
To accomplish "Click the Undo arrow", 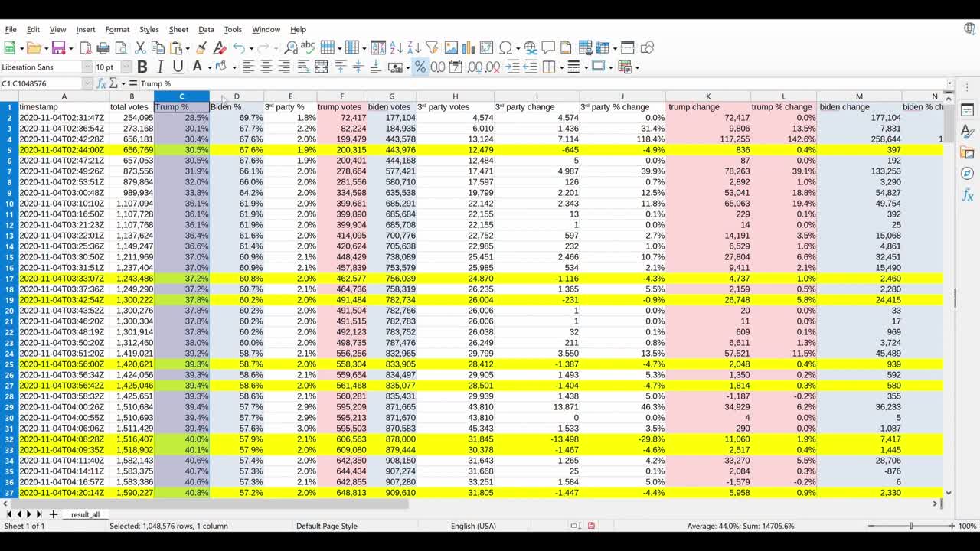I will tap(239, 48).
